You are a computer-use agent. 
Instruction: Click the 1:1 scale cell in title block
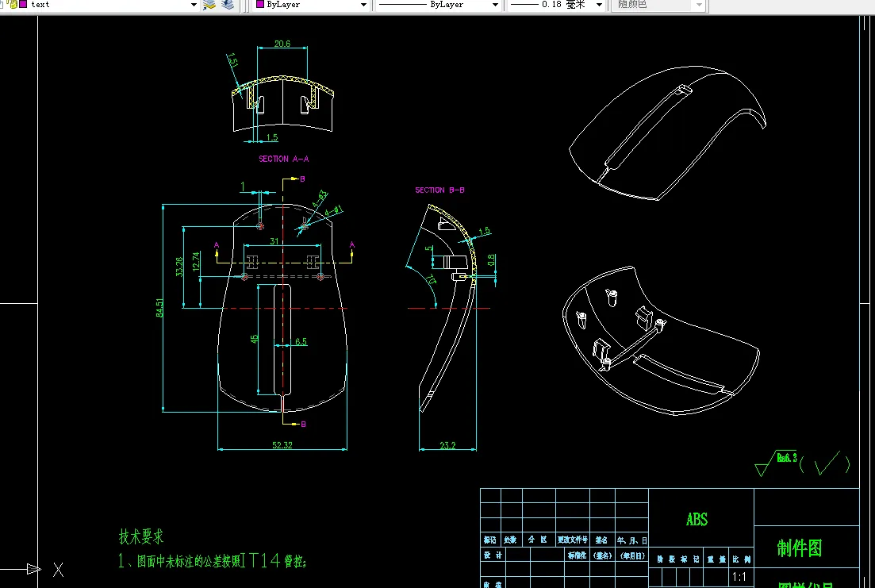[739, 577]
